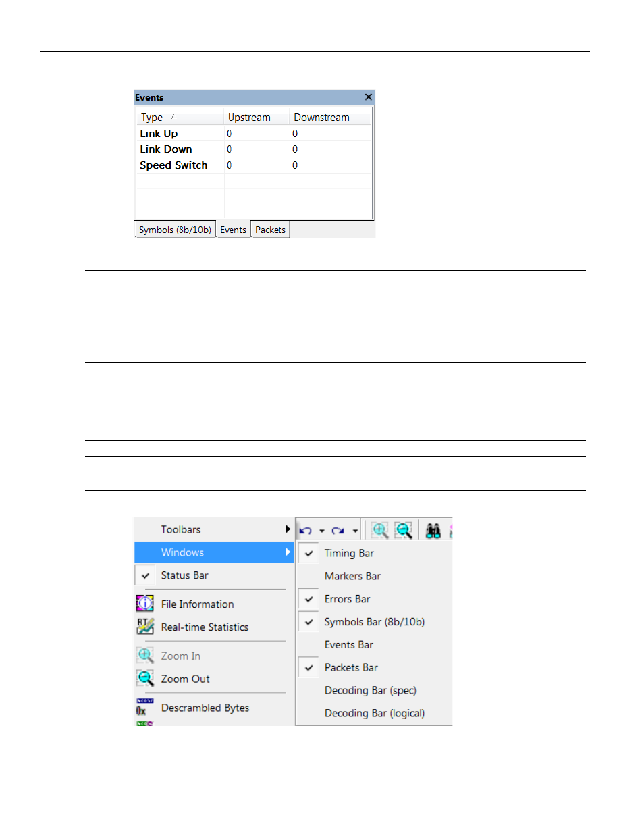This screenshot has width=644, height=834.
Task: Click the Redo toolbar icon
Action: [x=338, y=531]
